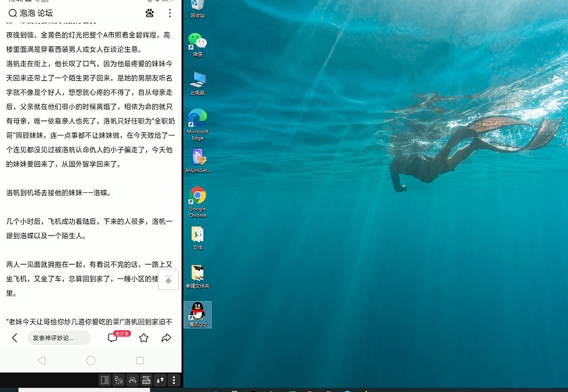Open the three-dot menu in forum header
This screenshot has height=392, width=568.
[x=169, y=14]
